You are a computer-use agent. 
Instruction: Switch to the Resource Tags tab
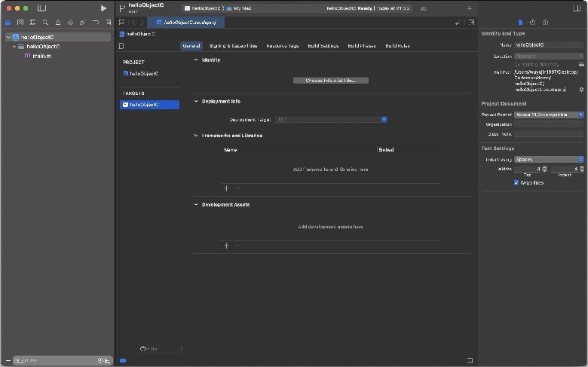point(283,46)
